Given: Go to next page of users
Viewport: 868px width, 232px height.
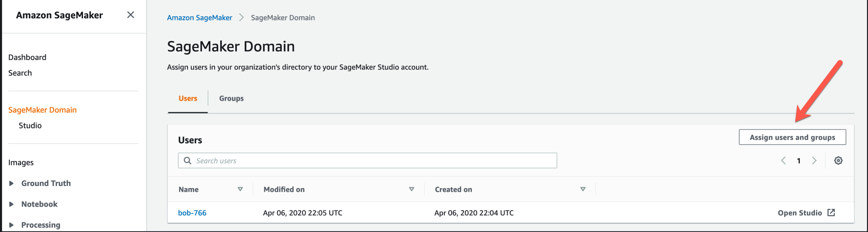Looking at the screenshot, I should click(814, 161).
